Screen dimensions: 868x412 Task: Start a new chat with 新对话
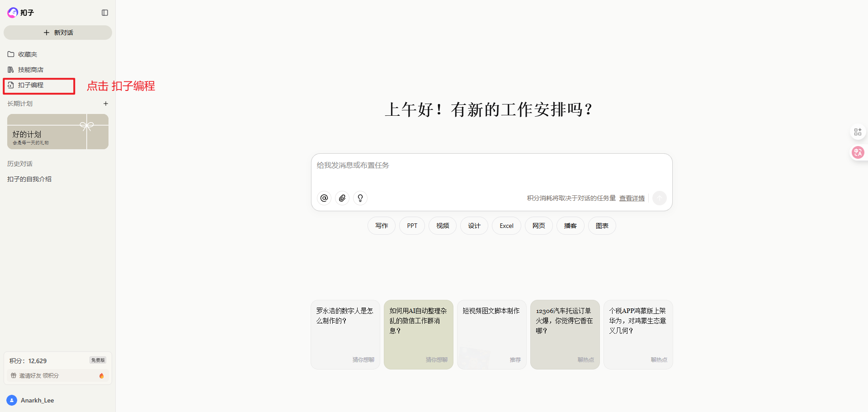(x=58, y=33)
